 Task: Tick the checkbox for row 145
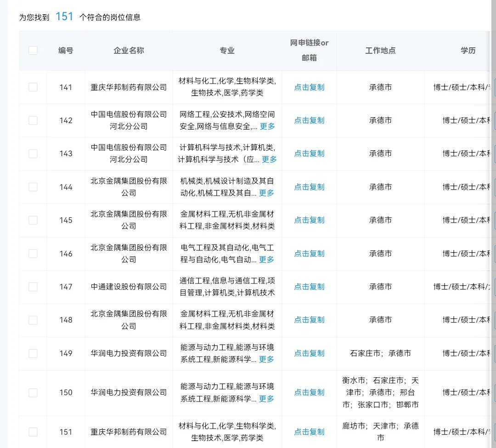[x=33, y=220]
